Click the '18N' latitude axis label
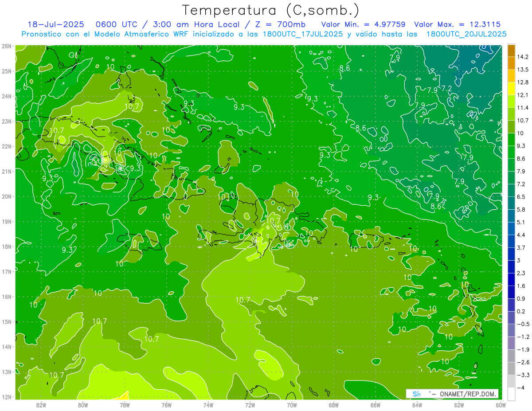Screen dimensions: 532x411 (6, 247)
